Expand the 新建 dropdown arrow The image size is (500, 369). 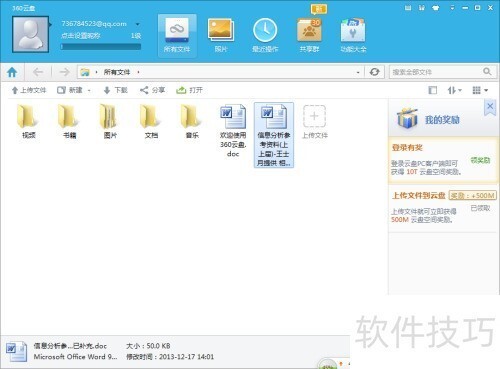pos(89,90)
